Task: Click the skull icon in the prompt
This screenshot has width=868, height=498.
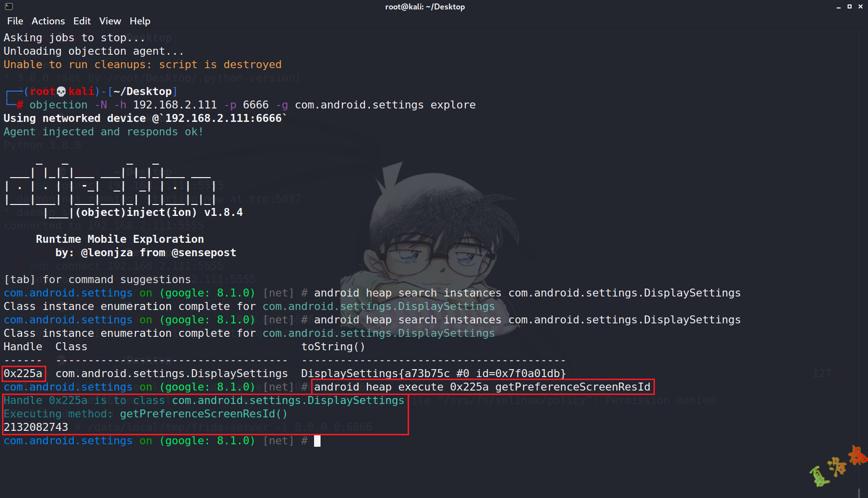Action: (61, 92)
